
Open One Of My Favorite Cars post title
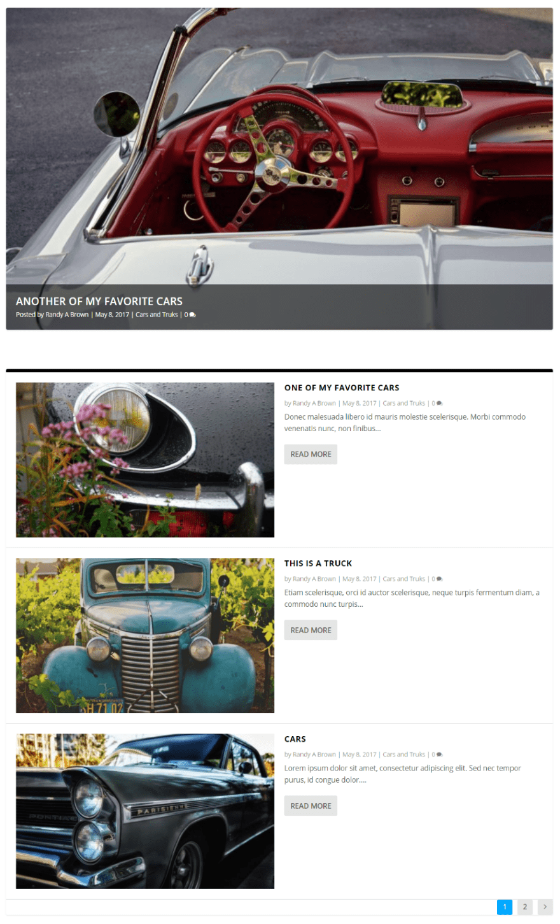[x=342, y=387]
